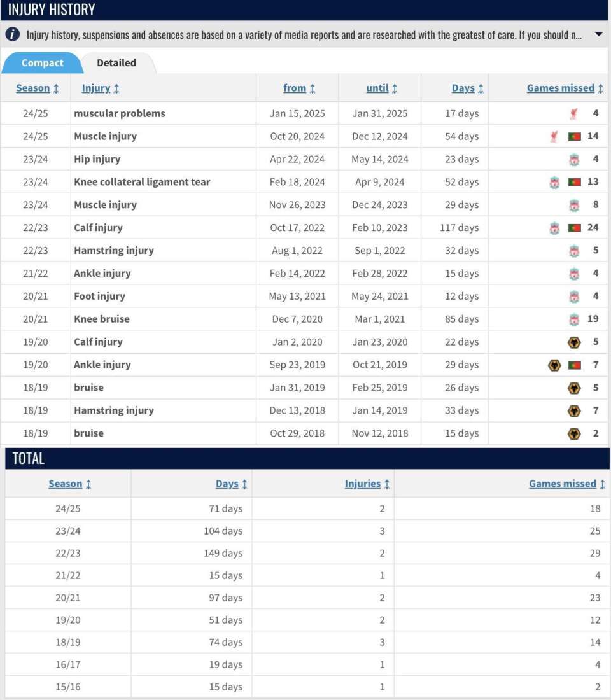Sort injury table by Season

pos(38,88)
